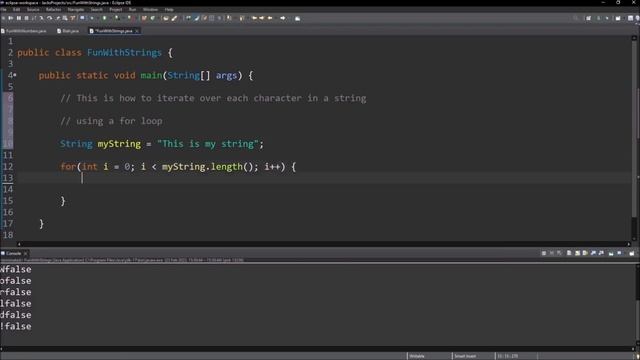Screen dimensions: 640x360
Task: Select the FunWithStrings.java editor tab
Action: (113, 31)
